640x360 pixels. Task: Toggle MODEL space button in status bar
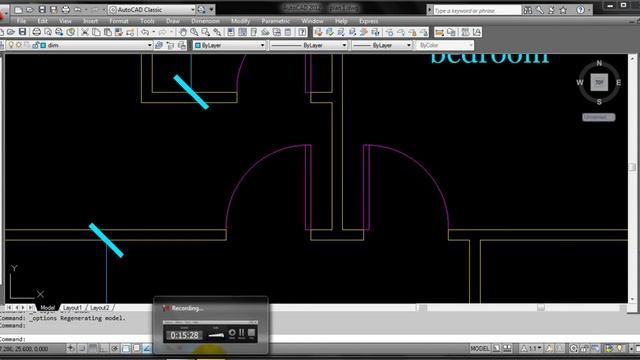click(x=480, y=349)
